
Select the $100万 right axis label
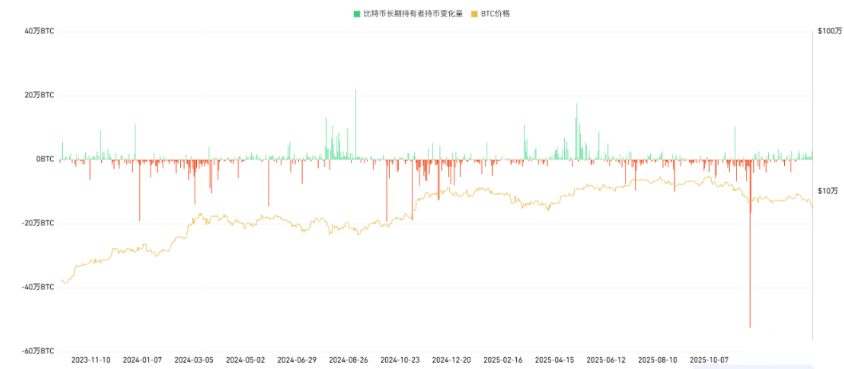click(829, 32)
